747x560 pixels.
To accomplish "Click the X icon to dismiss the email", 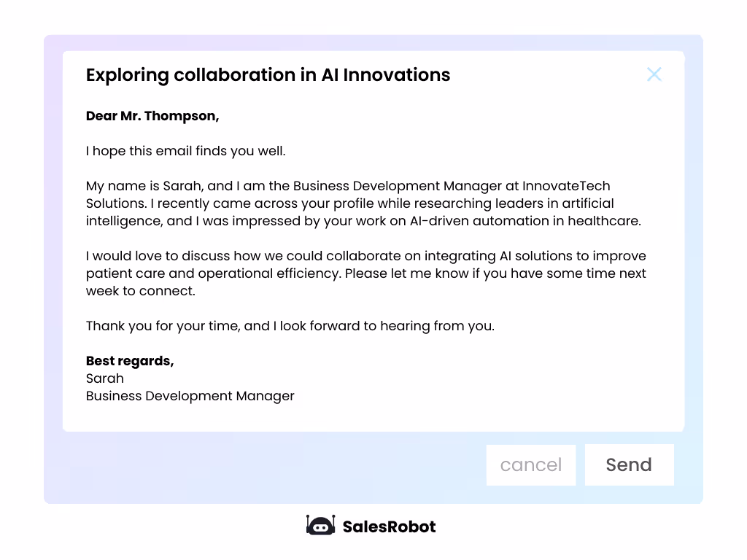I will pos(654,74).
